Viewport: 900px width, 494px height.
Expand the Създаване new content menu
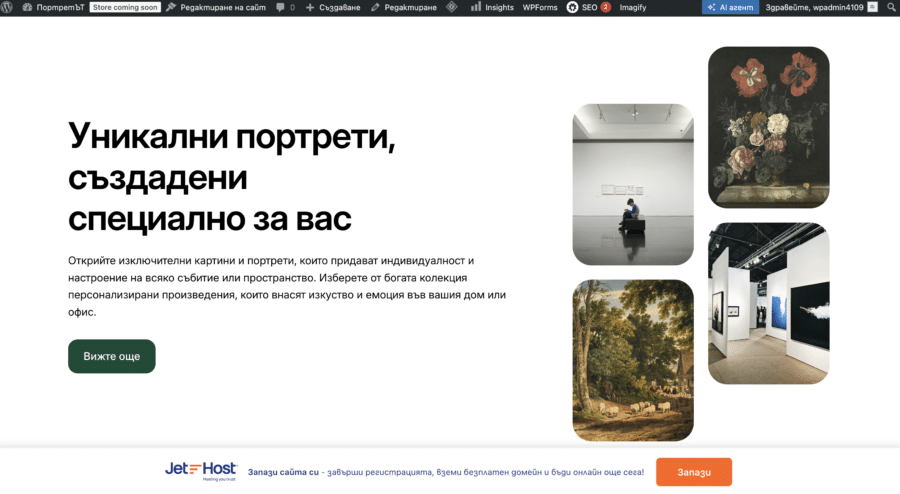click(x=334, y=7)
